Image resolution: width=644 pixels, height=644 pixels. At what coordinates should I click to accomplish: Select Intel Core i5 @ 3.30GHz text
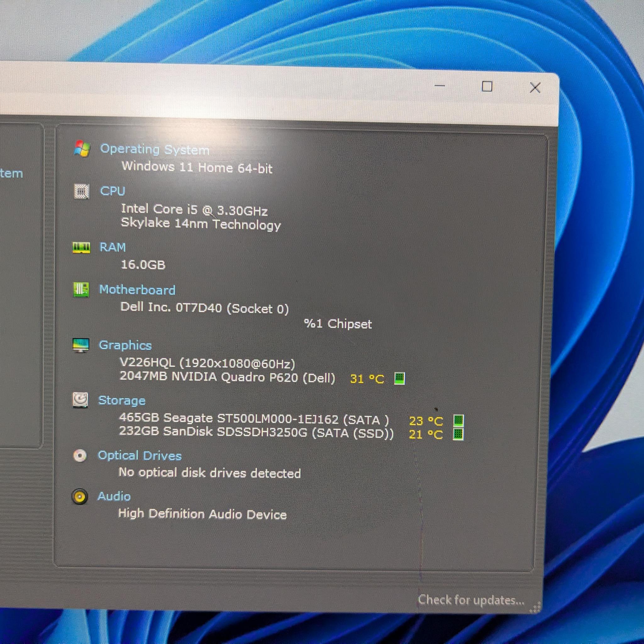194,210
